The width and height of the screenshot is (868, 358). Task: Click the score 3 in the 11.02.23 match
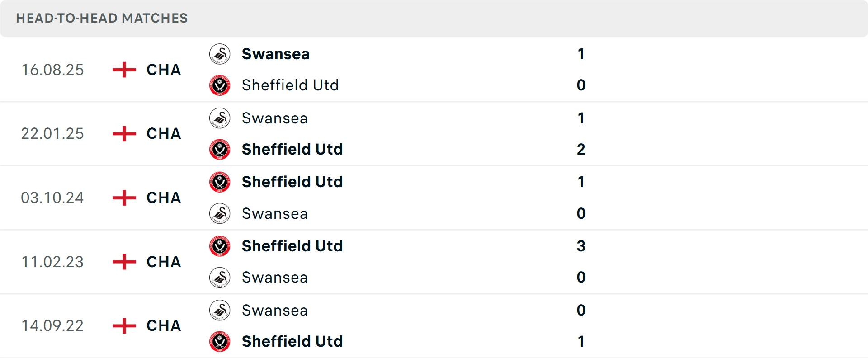581,246
